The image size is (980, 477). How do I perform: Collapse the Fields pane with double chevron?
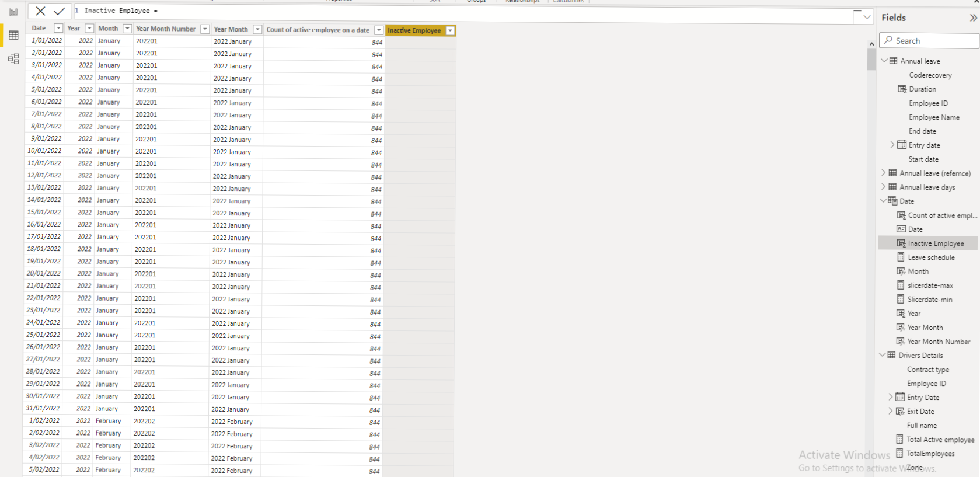973,18
